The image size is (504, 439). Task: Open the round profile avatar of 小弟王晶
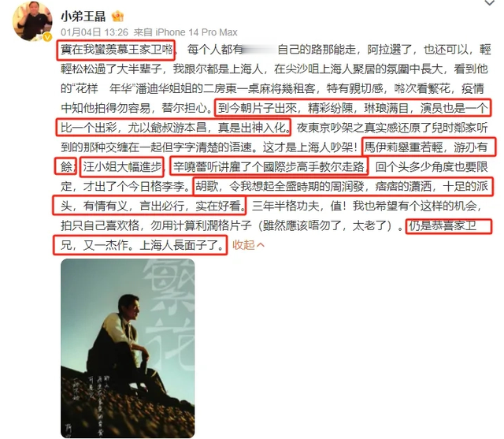[32, 20]
